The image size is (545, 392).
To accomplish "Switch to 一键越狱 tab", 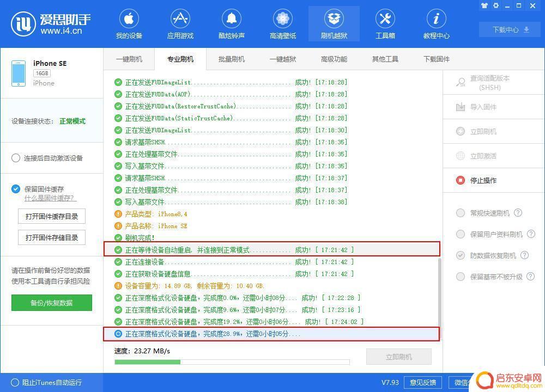I will click(282, 59).
